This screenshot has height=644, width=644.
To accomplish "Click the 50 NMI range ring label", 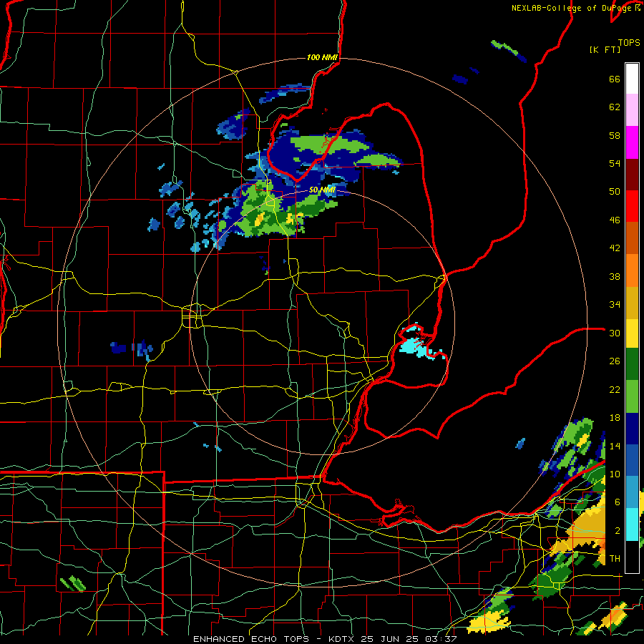I will point(322,190).
